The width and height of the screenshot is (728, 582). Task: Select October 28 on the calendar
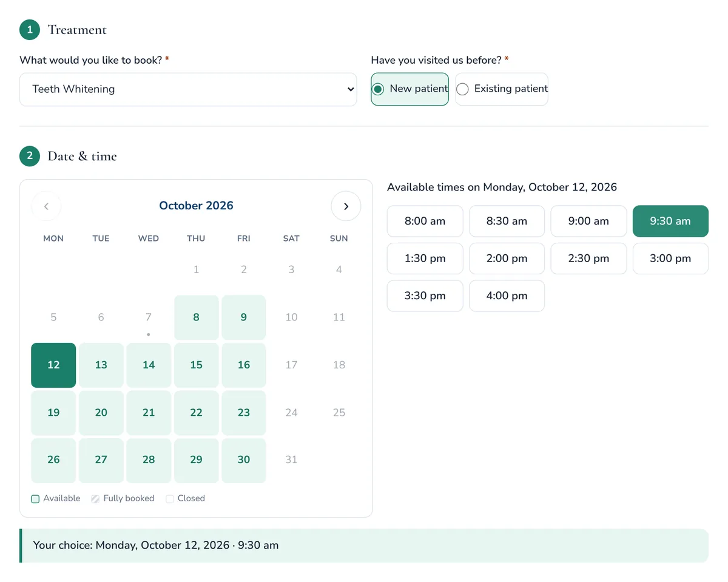click(149, 460)
